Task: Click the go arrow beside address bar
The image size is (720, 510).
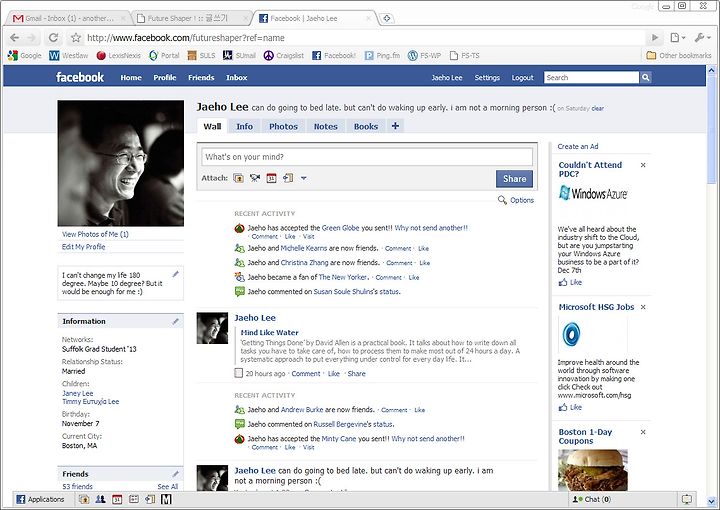Action: [655, 38]
